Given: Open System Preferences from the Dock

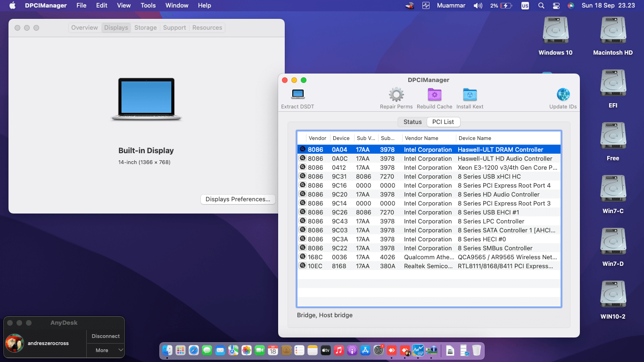Looking at the screenshot, I should 379,350.
